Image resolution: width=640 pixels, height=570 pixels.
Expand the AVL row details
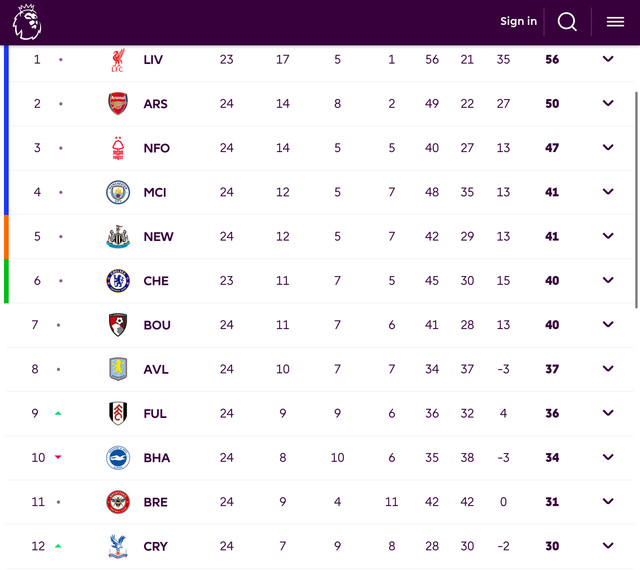point(608,369)
